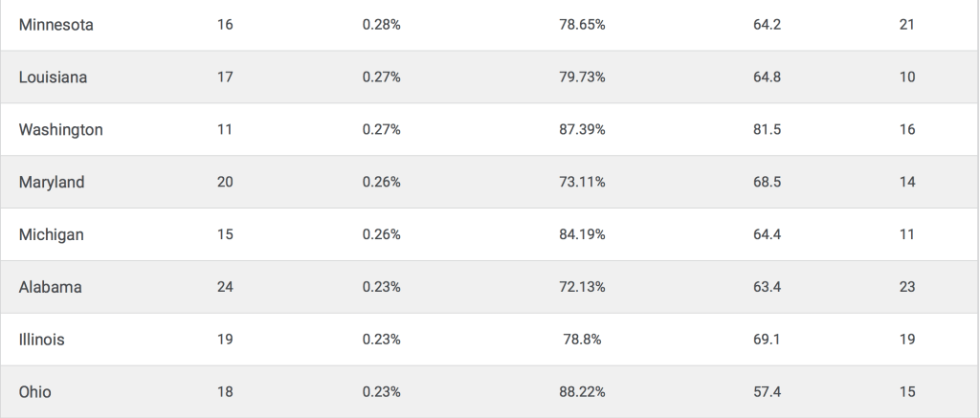Click the Michigan state name
The height and width of the screenshot is (418, 980).
(51, 234)
